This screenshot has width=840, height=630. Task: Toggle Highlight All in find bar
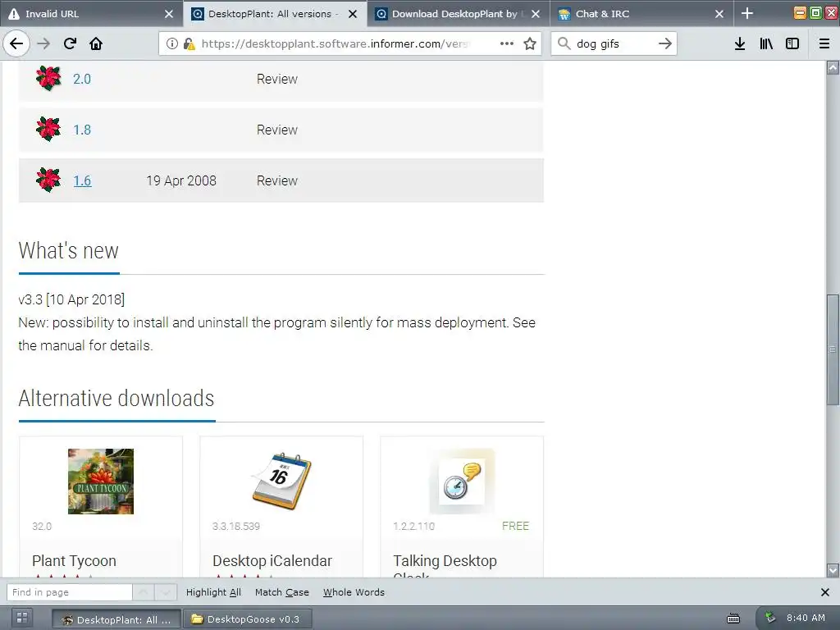pos(213,592)
